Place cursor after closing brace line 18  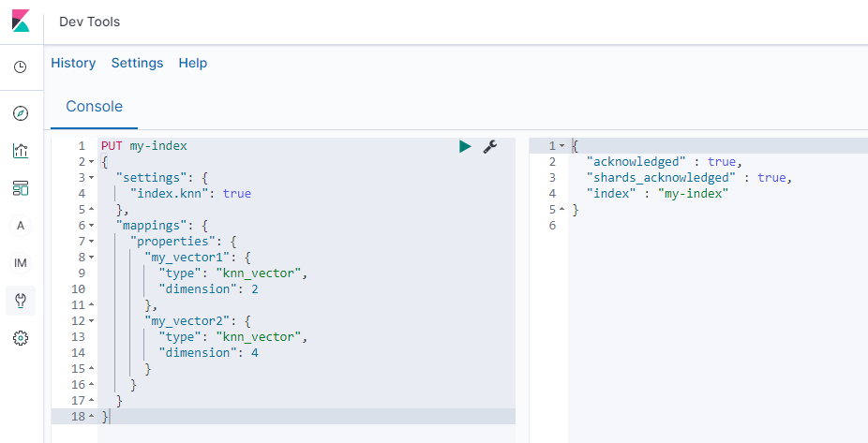click(x=110, y=417)
